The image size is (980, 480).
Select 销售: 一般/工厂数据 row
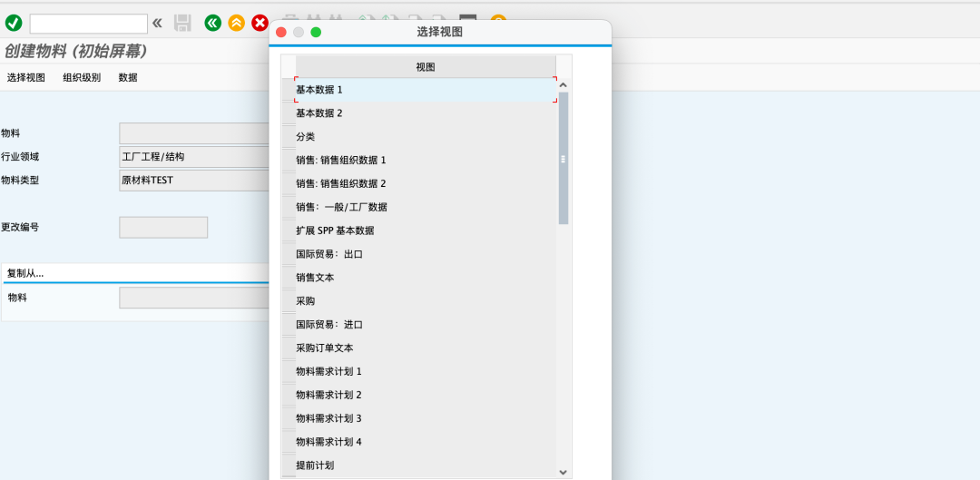click(426, 207)
